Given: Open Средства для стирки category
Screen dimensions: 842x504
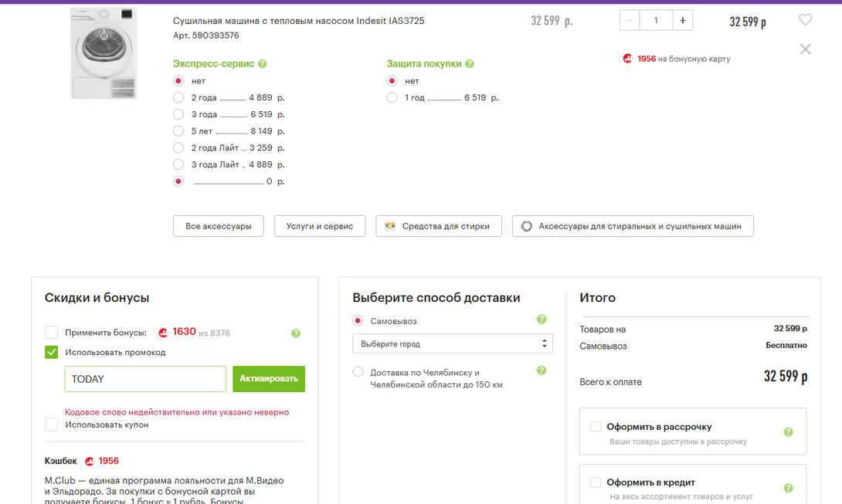Looking at the screenshot, I should [438, 226].
